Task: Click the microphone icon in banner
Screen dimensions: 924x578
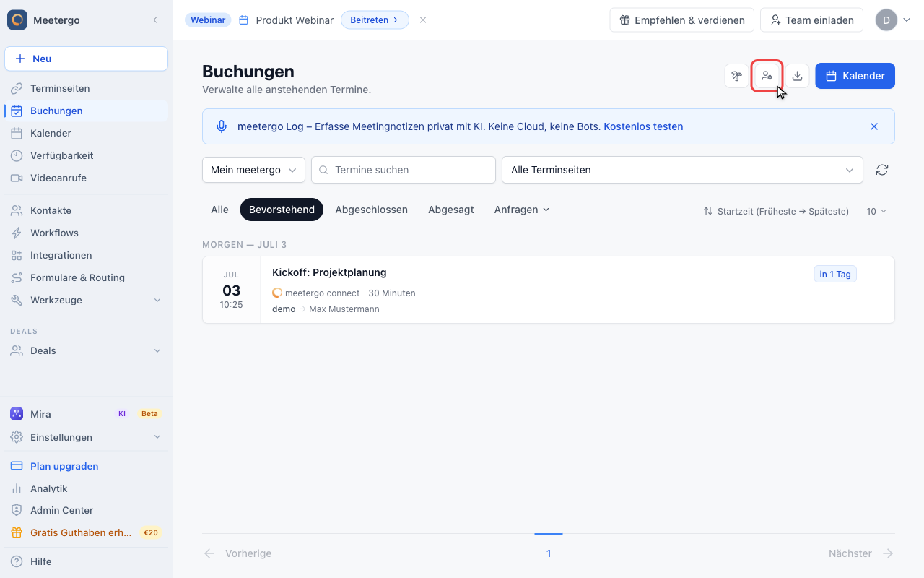Action: [x=222, y=126]
